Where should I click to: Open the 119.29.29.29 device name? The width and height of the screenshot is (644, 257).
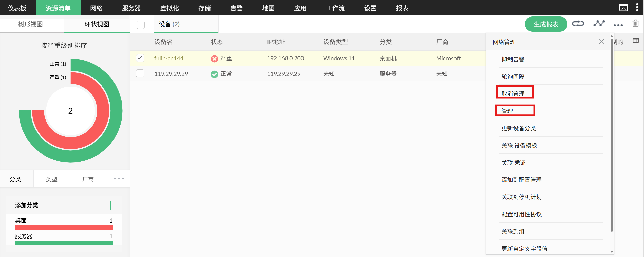(x=171, y=74)
